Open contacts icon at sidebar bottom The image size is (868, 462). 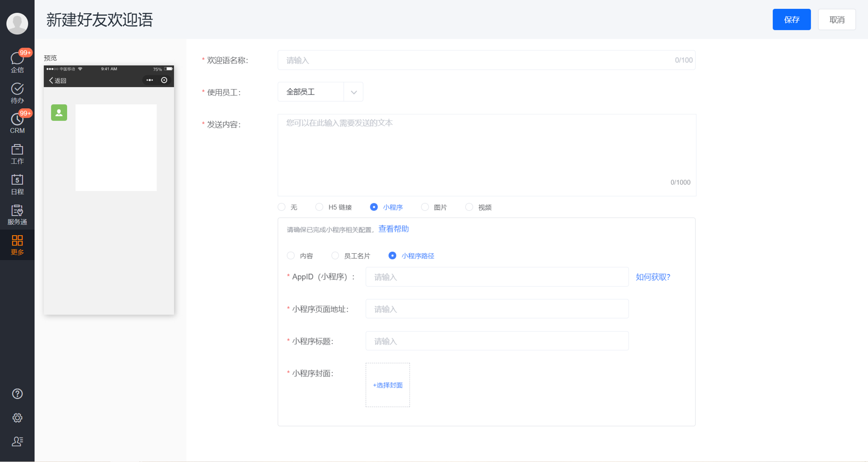17,441
